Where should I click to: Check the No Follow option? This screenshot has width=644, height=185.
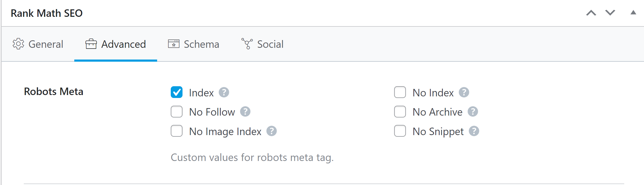pos(176,112)
